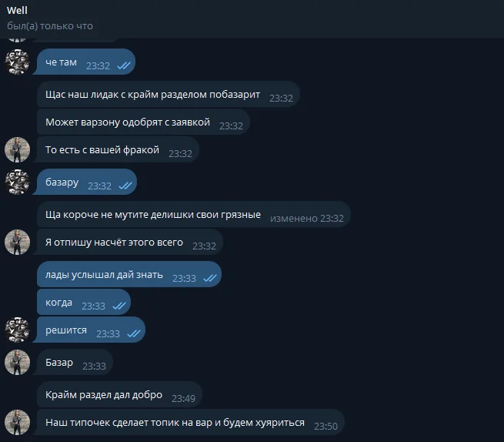Viewport: 504px width, 442px height.
Task: Select the "Может варзону одобрят с заявкой" message bubble
Action: pyautogui.click(x=143, y=122)
